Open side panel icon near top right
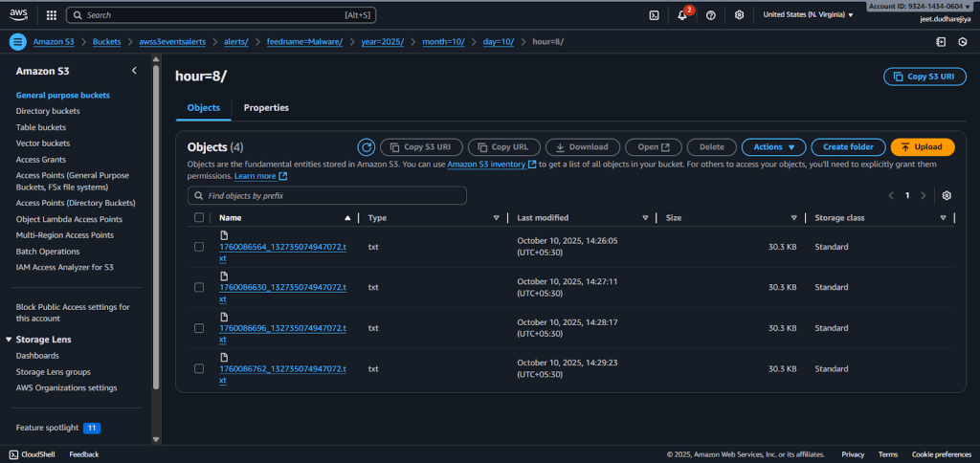The image size is (980, 463). click(x=941, y=42)
